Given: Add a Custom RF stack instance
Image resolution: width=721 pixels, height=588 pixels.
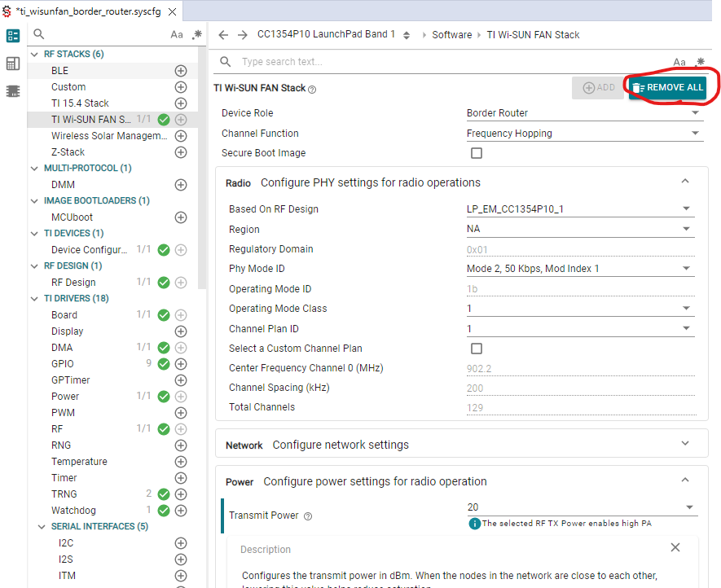Looking at the screenshot, I should [x=181, y=87].
